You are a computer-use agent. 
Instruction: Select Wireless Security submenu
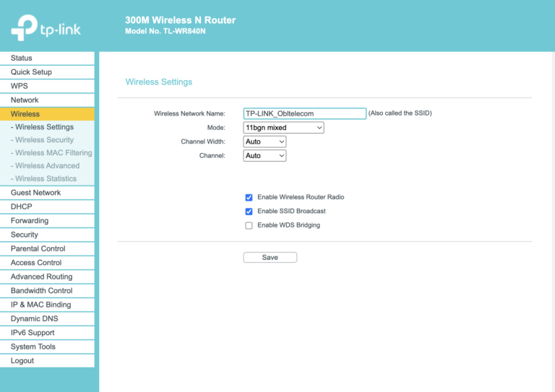click(x=44, y=140)
